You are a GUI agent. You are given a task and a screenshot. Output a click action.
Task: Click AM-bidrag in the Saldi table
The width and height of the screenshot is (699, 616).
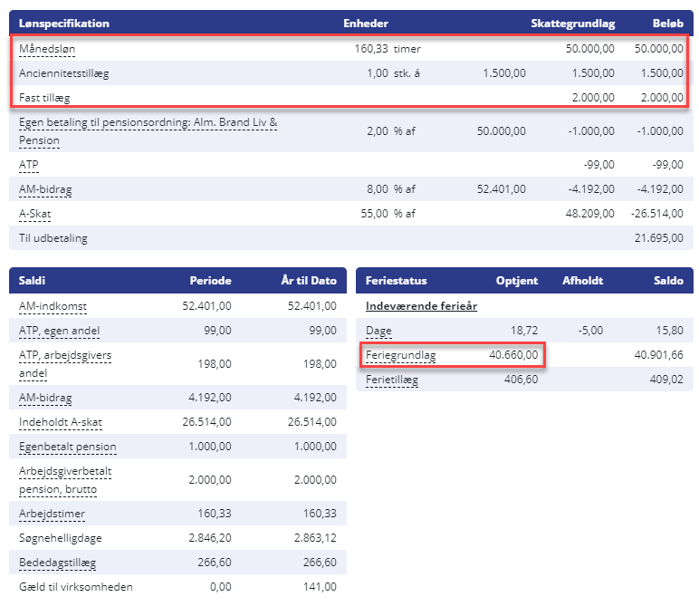pyautogui.click(x=45, y=398)
